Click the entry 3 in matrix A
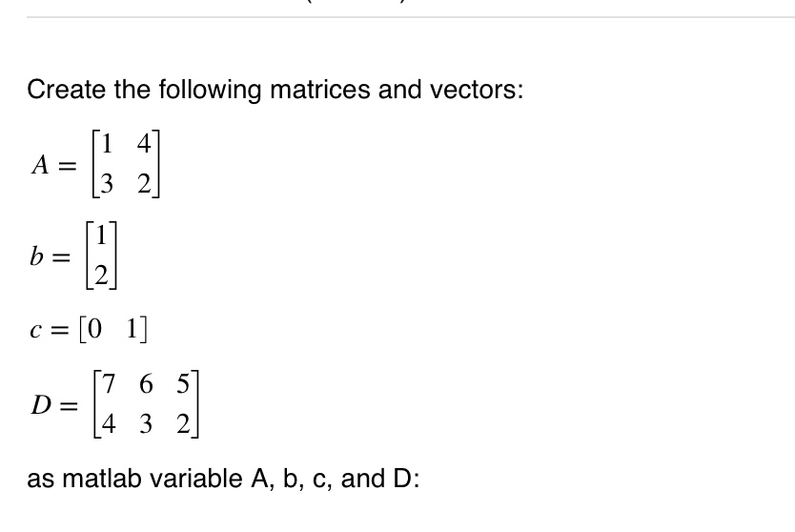The height and width of the screenshot is (532, 795). (x=107, y=184)
